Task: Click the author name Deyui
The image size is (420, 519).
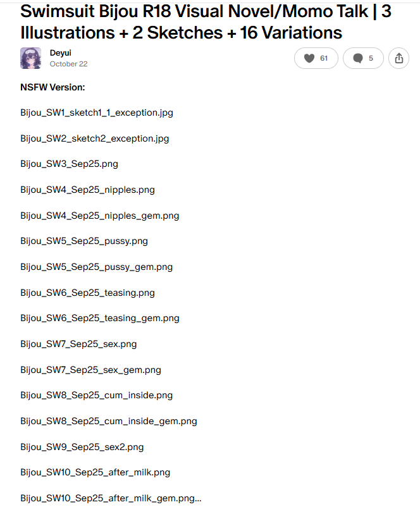Action: [x=60, y=53]
